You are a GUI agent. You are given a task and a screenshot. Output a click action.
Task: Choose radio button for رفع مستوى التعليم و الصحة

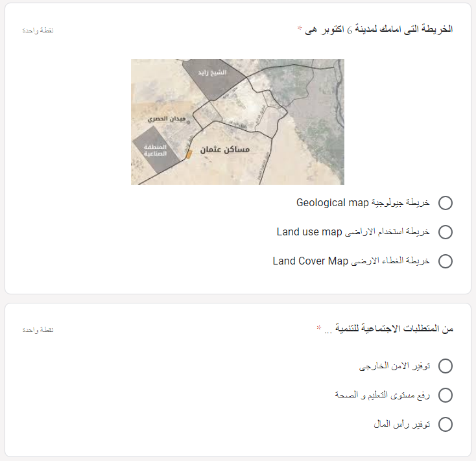(x=446, y=395)
